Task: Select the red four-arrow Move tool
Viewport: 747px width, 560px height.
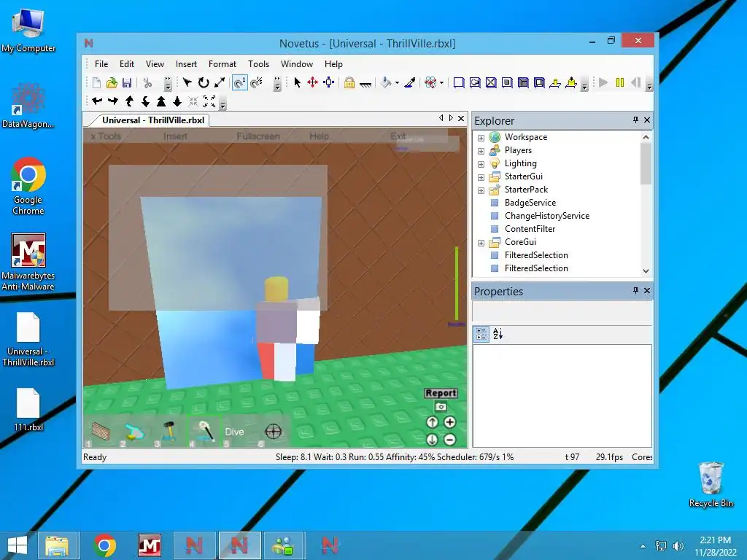Action: (x=312, y=83)
